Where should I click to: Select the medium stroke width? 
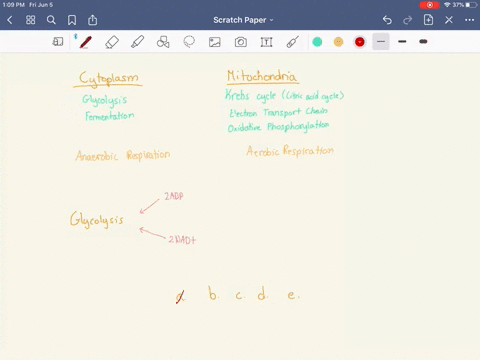(402, 42)
